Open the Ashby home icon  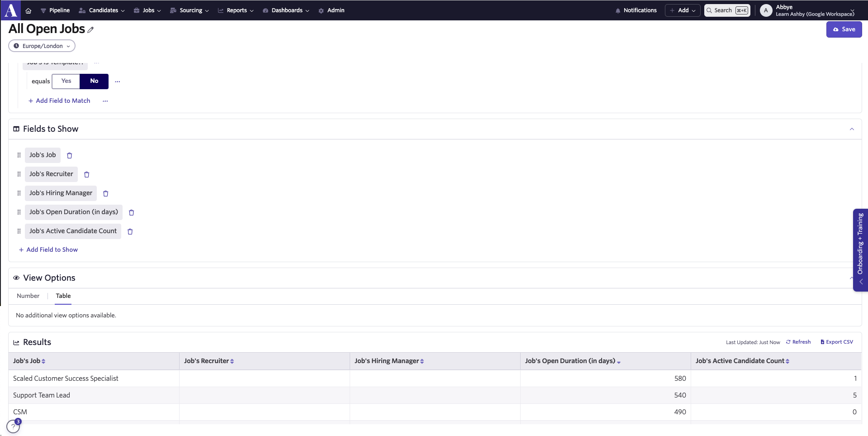point(28,10)
